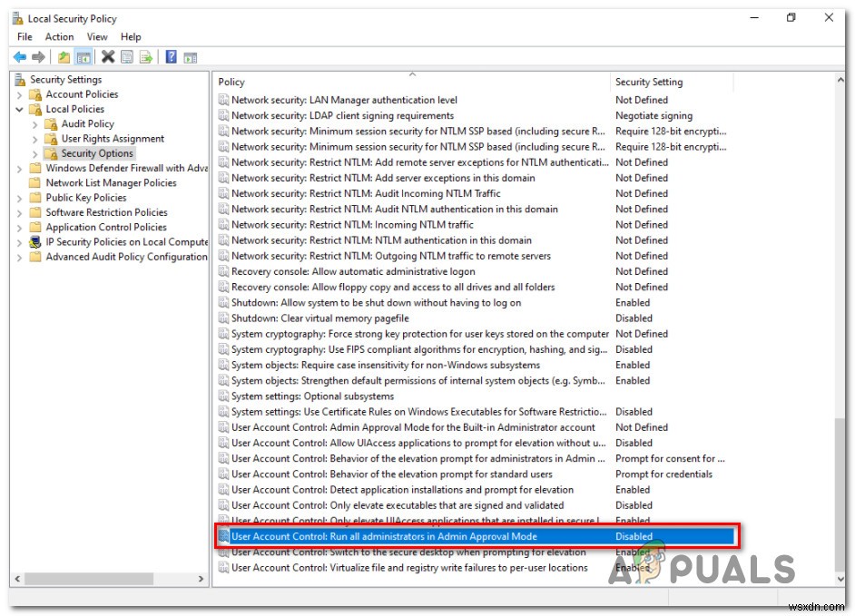
Task: Click icon of LAN Manager authentication level policy
Action: [x=223, y=100]
